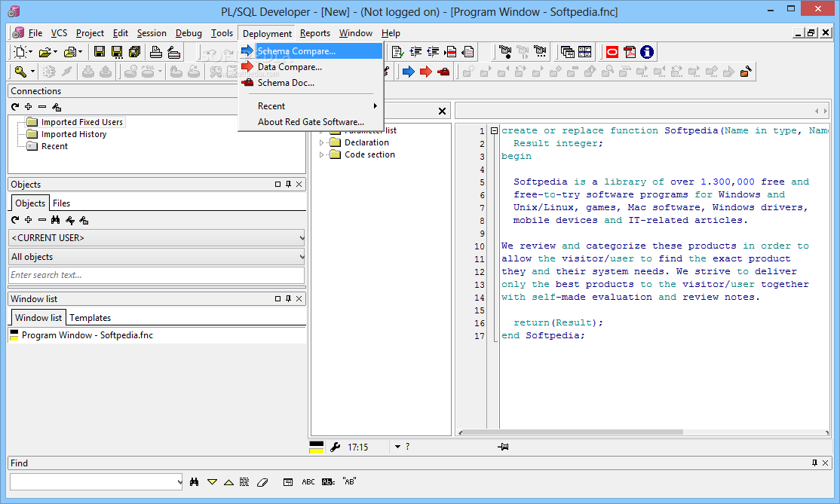This screenshot has height=504, width=840.
Task: Click the Save As floppy icon
Action: pos(117,52)
